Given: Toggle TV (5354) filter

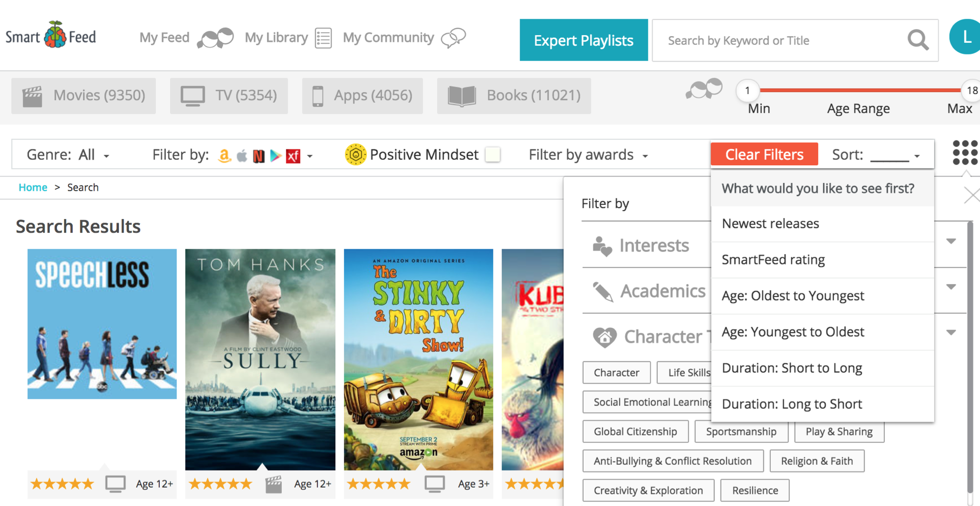Looking at the screenshot, I should [229, 96].
